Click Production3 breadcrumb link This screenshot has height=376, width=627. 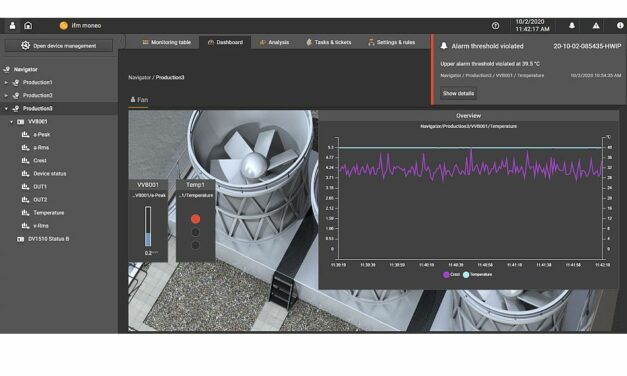(170, 78)
